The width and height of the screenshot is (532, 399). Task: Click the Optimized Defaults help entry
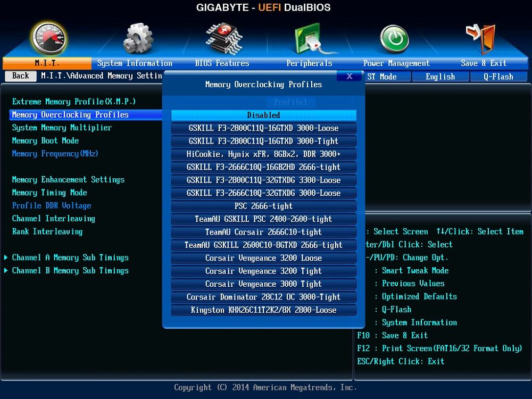tap(415, 296)
